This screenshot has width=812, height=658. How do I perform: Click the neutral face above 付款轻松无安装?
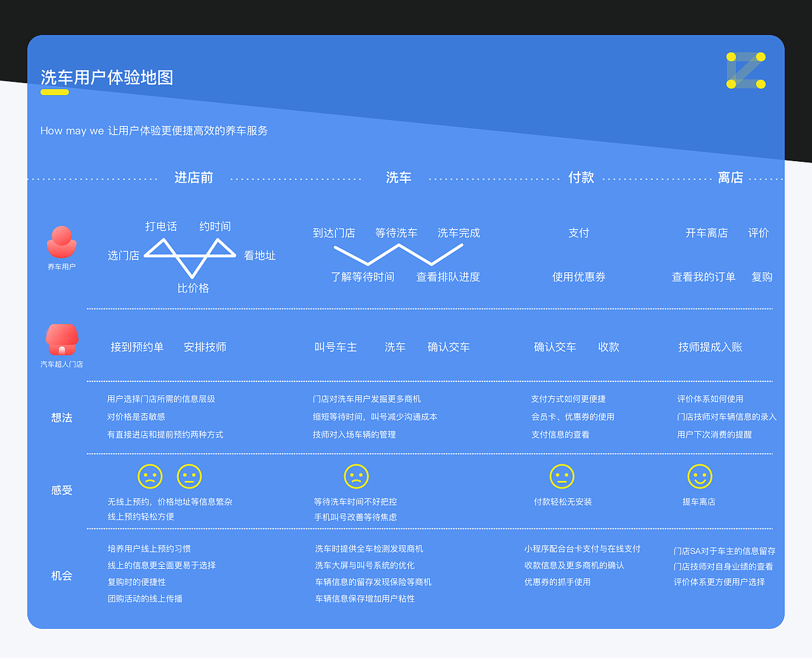[562, 476]
